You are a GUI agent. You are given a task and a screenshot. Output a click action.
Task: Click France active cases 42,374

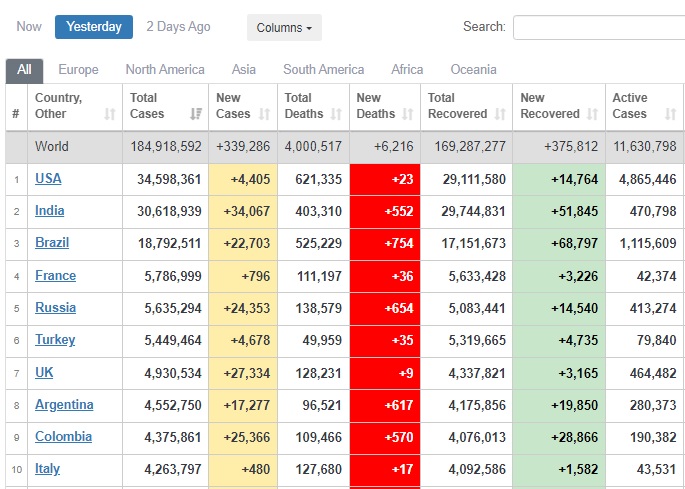coord(656,276)
